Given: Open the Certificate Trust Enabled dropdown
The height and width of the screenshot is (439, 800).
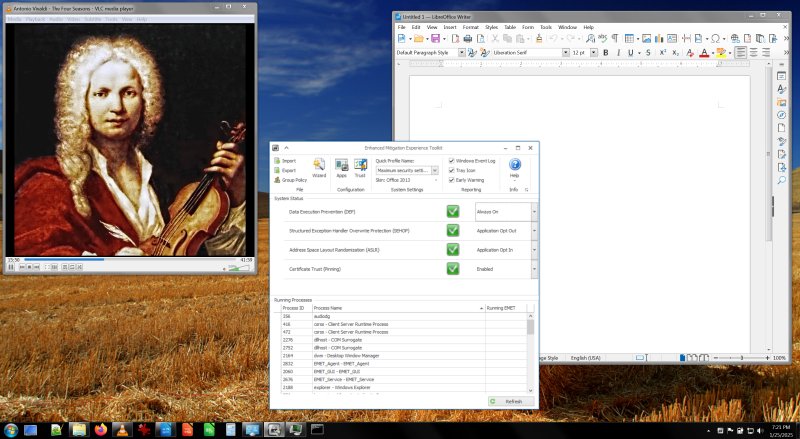Looking at the screenshot, I should [534, 269].
